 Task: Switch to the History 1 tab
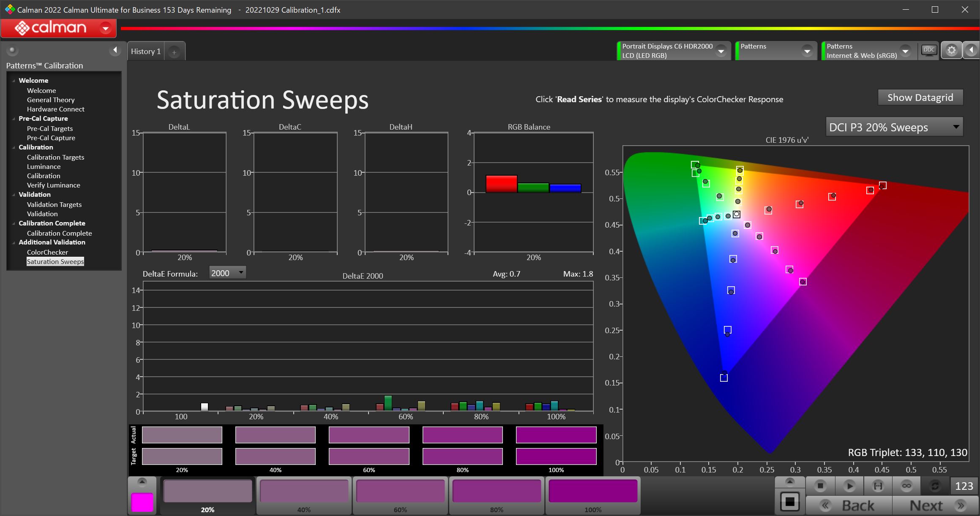pyautogui.click(x=146, y=52)
